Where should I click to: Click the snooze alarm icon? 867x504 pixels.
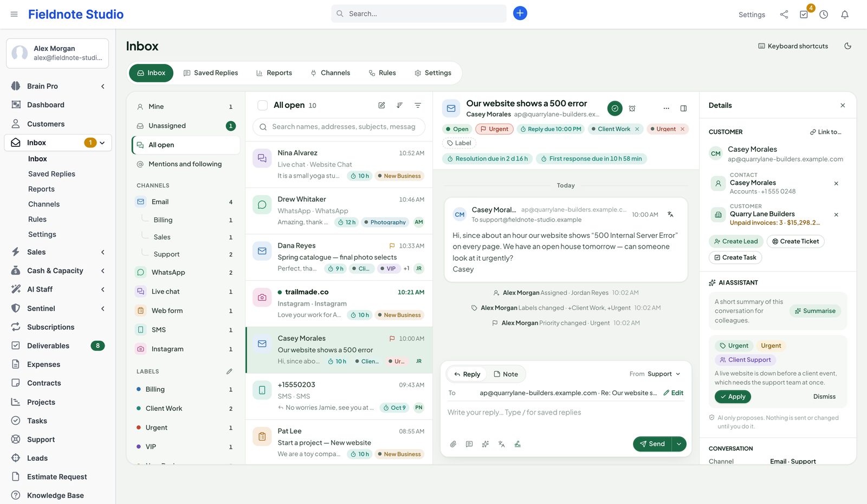click(632, 108)
